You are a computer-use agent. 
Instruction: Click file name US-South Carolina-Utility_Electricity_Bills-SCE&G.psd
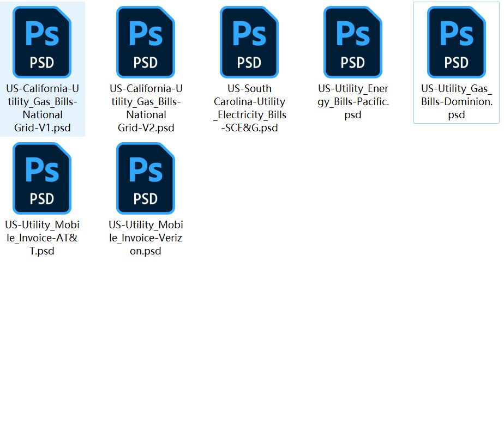(250, 108)
